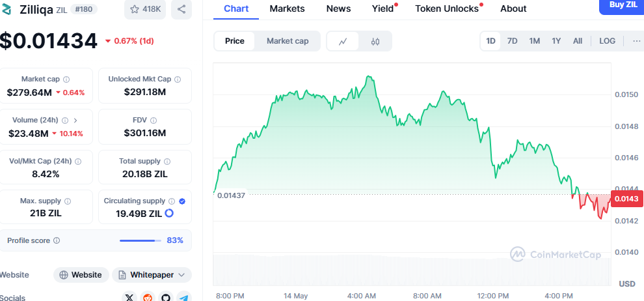Open the Chart tab
Screen dimensions: 644x301
(x=236, y=8)
